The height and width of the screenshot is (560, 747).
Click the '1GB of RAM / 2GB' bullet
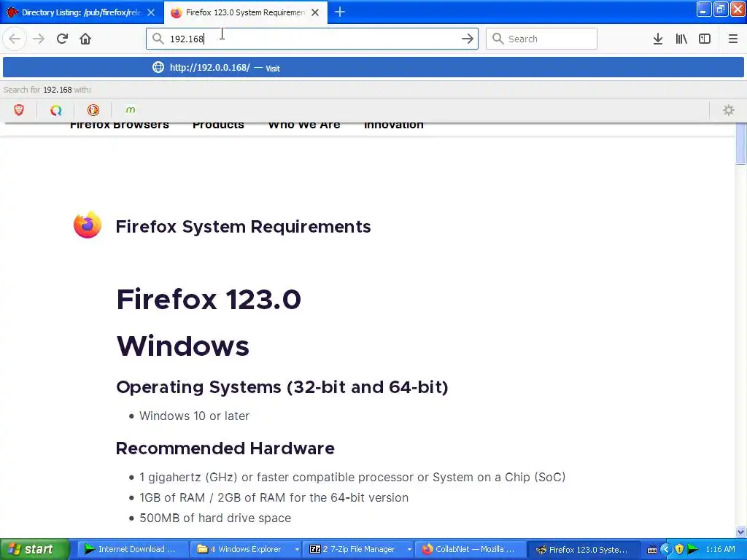point(274,497)
